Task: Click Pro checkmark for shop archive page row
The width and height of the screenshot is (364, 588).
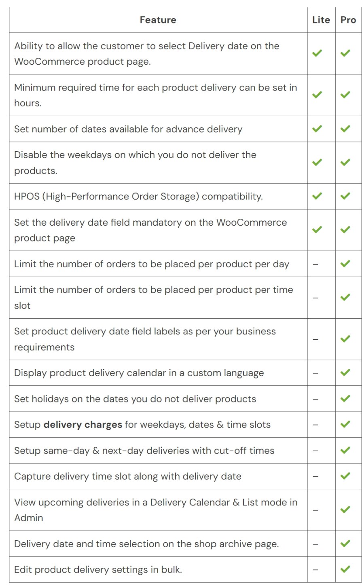Action: coord(345,544)
